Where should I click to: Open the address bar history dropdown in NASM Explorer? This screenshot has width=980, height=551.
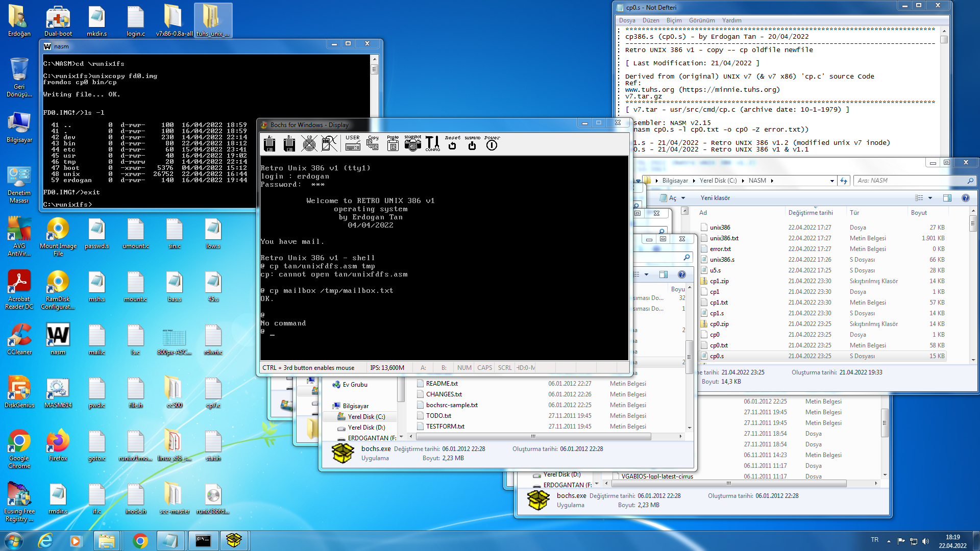point(832,181)
